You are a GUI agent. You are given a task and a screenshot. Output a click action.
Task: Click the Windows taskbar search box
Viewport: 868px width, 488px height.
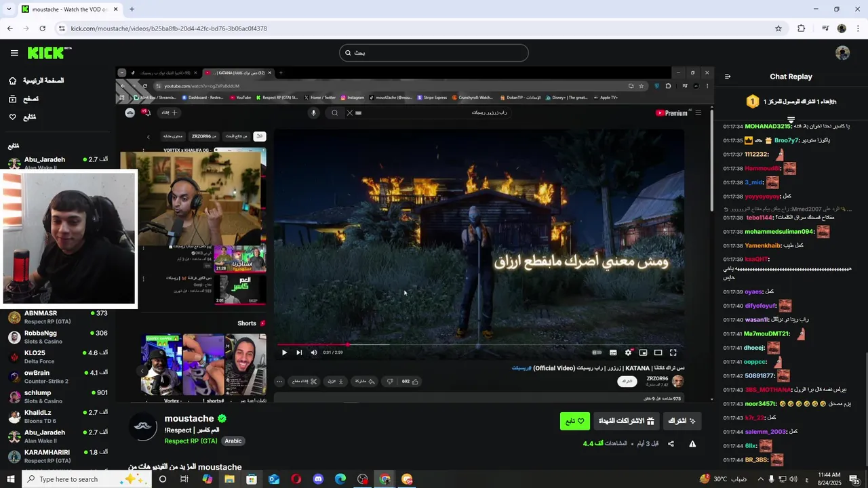click(x=86, y=479)
